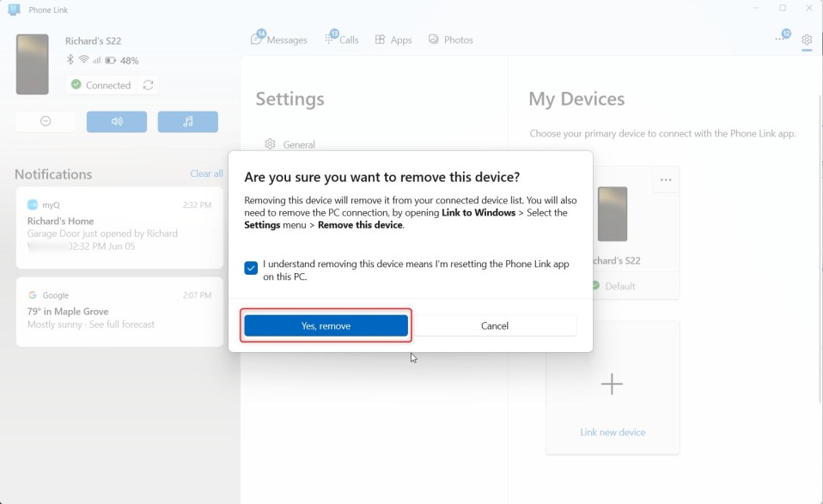The image size is (823, 504).
Task: Click the Bluetooth status icon
Action: click(x=70, y=60)
